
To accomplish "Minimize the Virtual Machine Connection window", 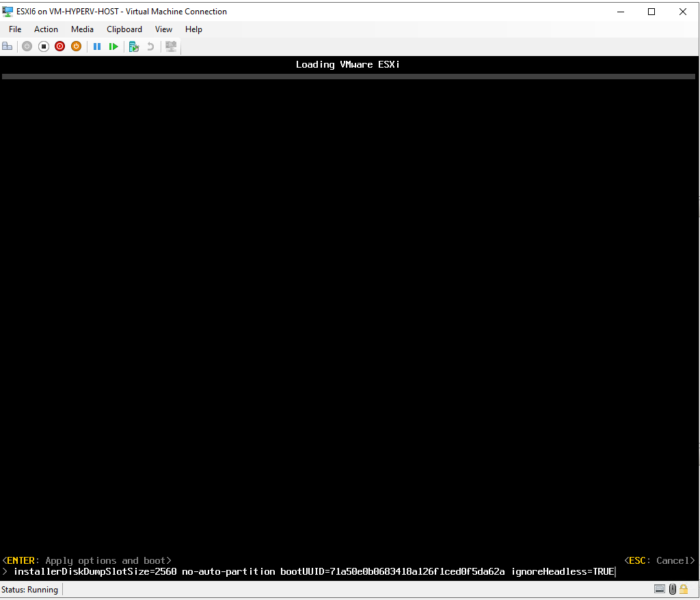I will coord(621,12).
